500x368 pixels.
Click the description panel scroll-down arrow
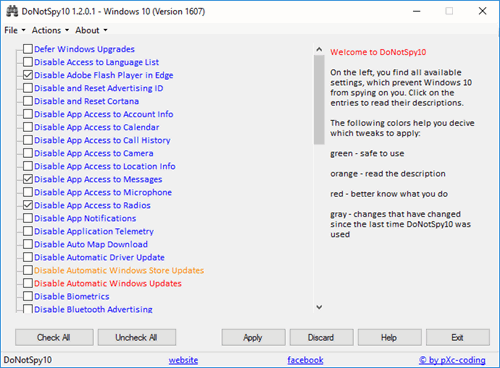pos(319,307)
